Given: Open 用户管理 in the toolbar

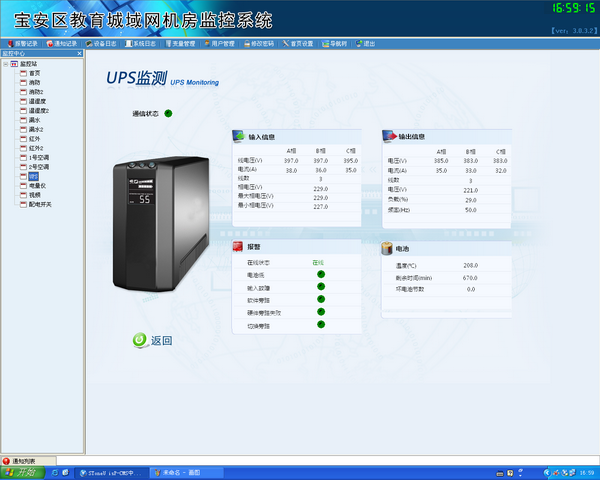Looking at the screenshot, I should click(x=220, y=44).
